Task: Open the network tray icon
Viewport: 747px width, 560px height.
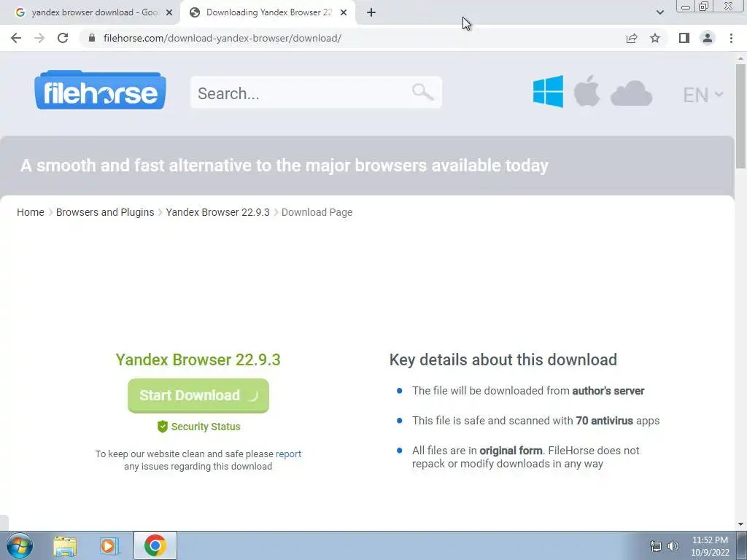Action: (x=656, y=546)
